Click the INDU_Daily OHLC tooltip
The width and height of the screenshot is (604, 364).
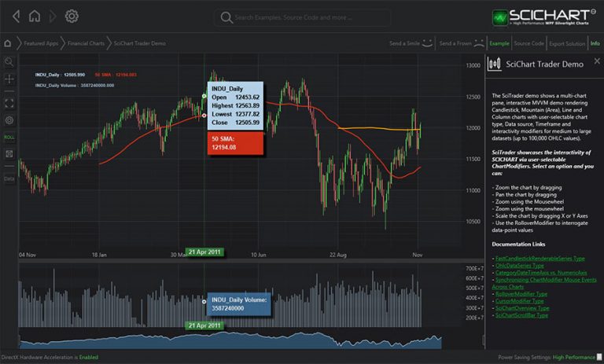point(235,105)
